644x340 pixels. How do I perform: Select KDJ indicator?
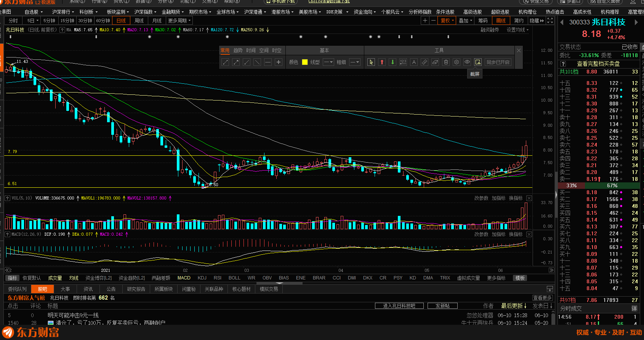(x=202, y=278)
